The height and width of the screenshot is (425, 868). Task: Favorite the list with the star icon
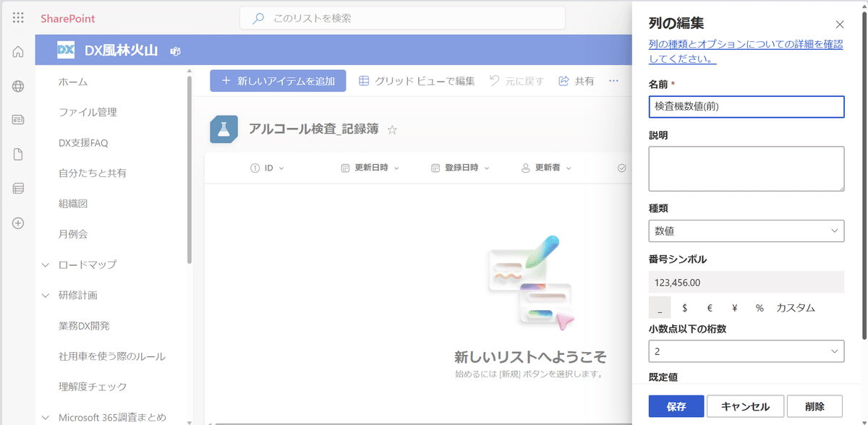pos(392,129)
